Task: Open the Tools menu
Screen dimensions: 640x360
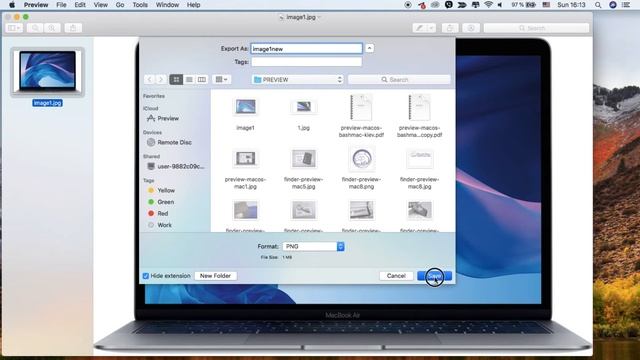Action: coord(140,5)
